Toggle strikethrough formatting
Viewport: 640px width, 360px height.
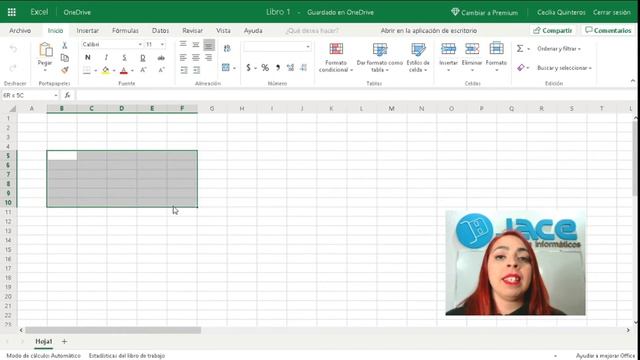(x=161, y=58)
